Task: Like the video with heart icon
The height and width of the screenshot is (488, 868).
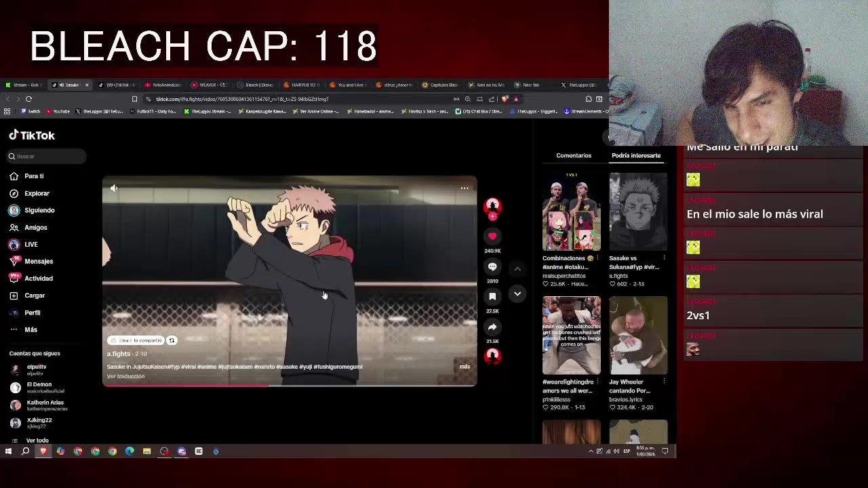Action: pyautogui.click(x=492, y=236)
